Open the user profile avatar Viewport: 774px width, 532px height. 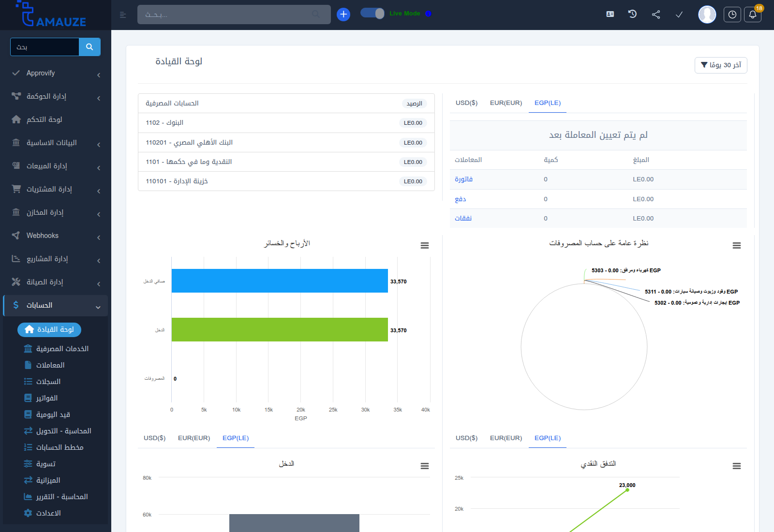[707, 15]
